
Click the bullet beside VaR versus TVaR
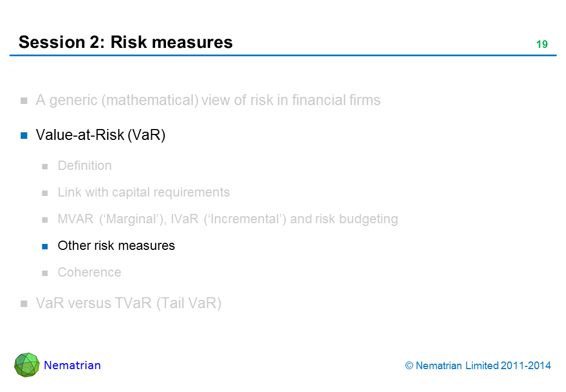[24, 304]
